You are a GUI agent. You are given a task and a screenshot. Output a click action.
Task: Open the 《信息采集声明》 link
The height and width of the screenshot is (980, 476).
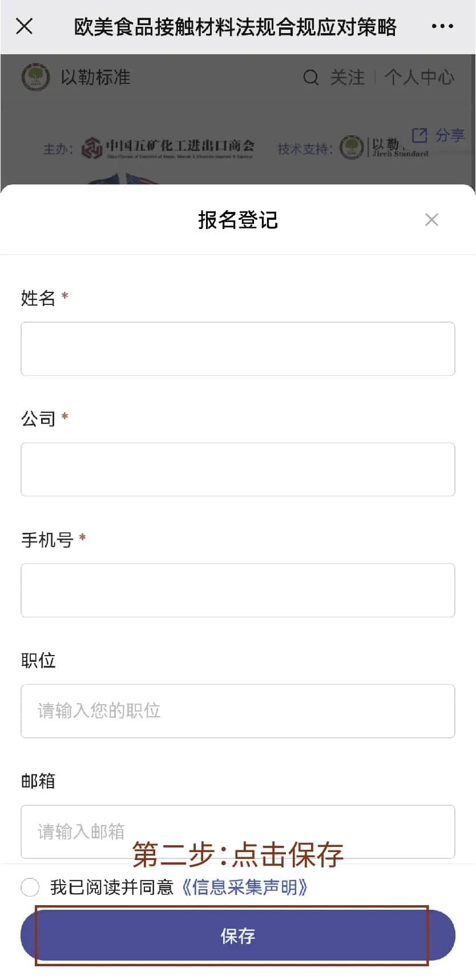245,887
